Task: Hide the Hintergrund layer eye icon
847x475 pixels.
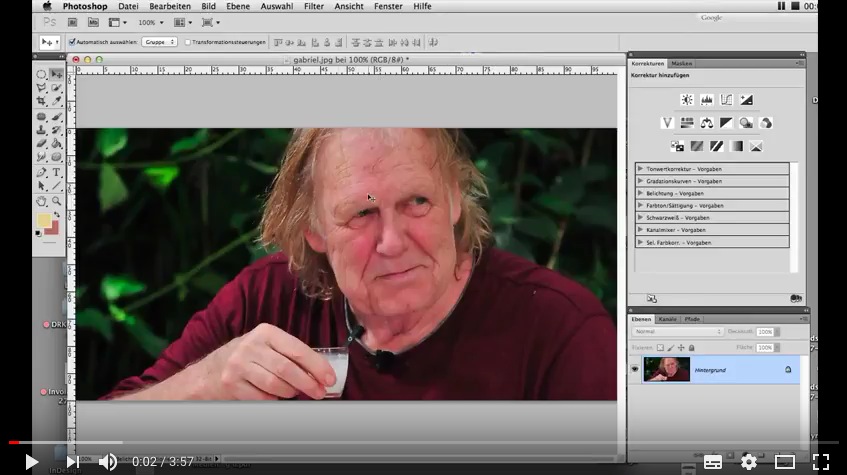Action: point(635,370)
